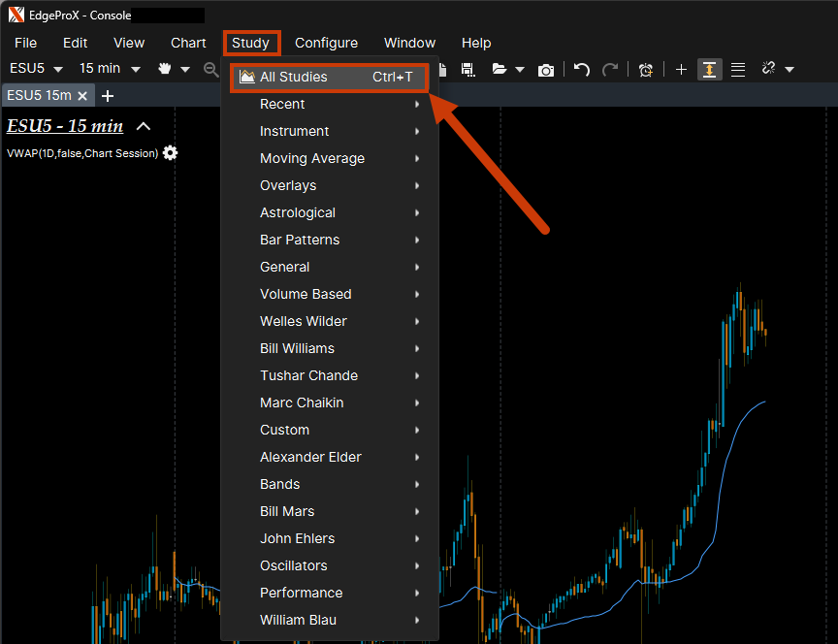Expand the link chain dropdown arrow

tap(790, 70)
